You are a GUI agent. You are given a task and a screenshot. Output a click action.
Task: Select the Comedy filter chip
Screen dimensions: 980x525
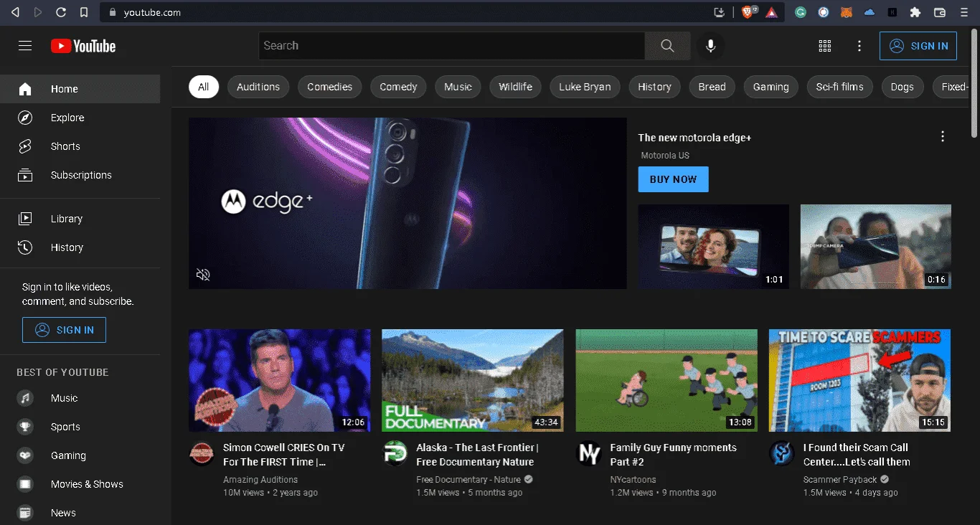(398, 87)
